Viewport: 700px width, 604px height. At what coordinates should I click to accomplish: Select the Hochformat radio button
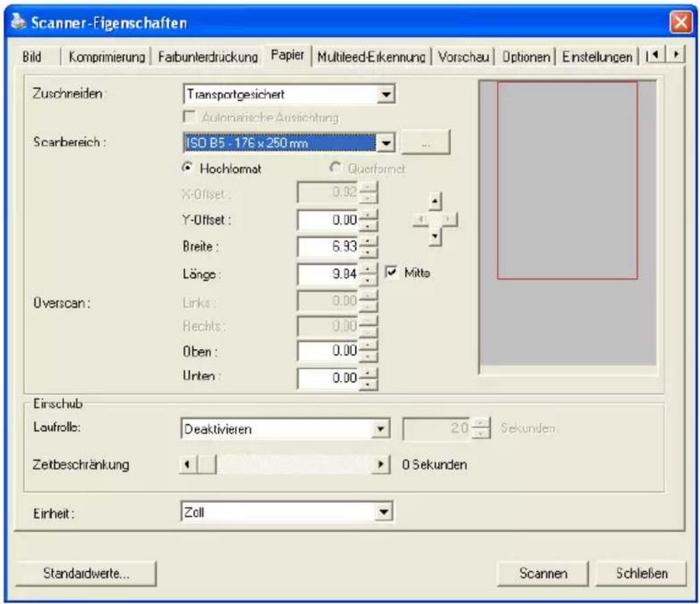tap(188, 168)
